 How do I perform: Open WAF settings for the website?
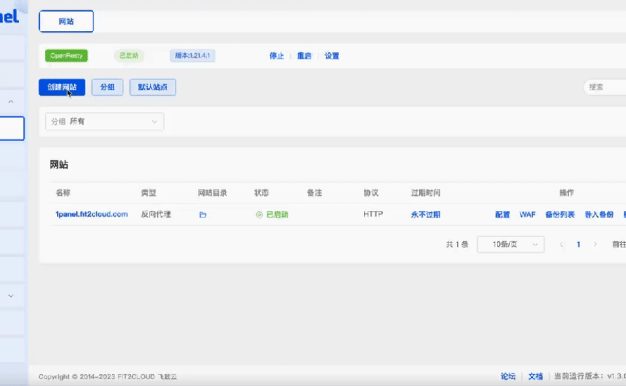527,215
